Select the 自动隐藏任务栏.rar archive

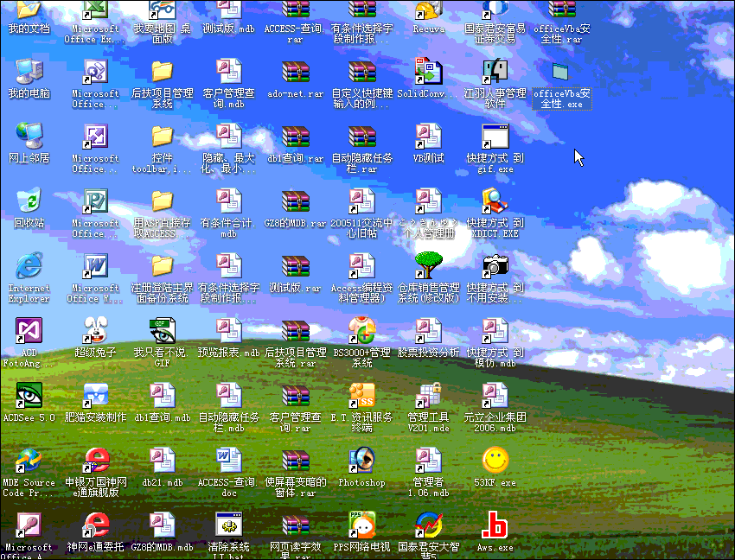coord(361,137)
